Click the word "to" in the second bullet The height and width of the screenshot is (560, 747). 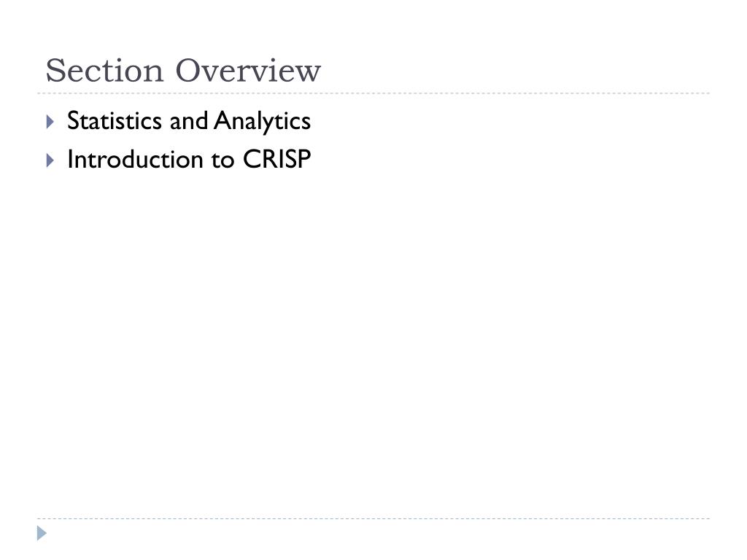pos(223,160)
